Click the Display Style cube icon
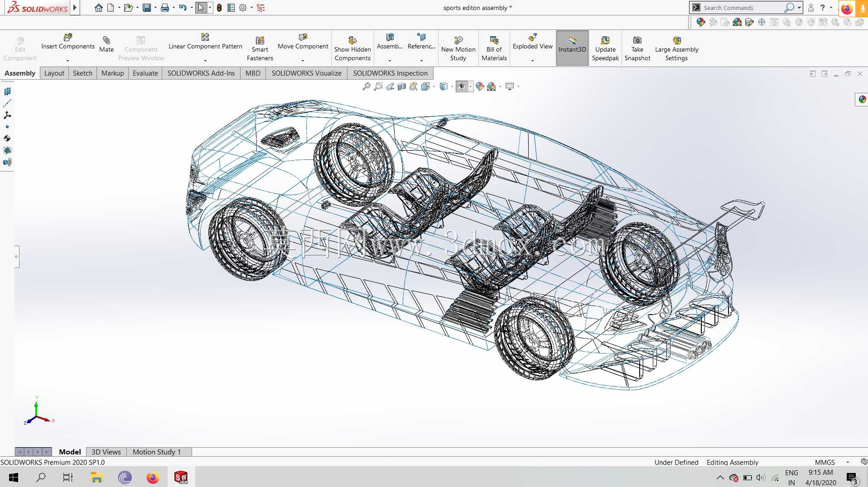 point(444,86)
